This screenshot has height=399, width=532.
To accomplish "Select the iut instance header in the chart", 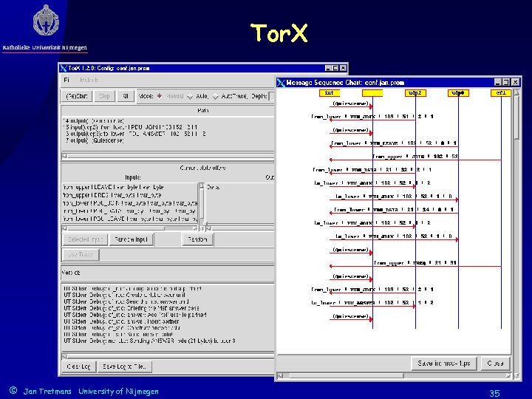I will (x=329, y=93).
